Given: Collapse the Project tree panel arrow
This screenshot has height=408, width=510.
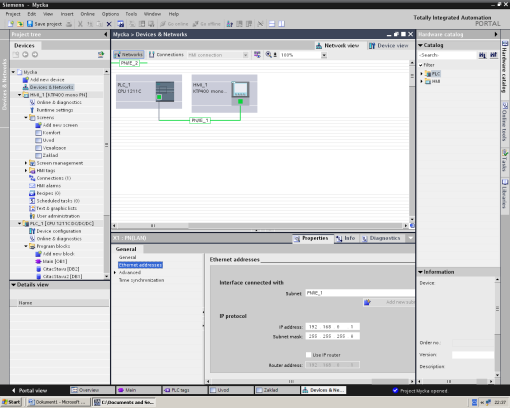Looking at the screenshot, I should pos(106,34).
